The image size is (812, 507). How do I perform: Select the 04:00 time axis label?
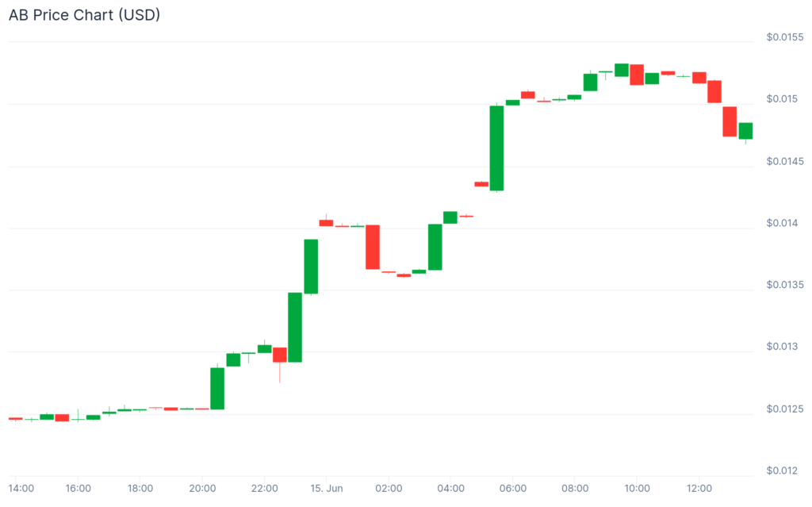(450, 488)
